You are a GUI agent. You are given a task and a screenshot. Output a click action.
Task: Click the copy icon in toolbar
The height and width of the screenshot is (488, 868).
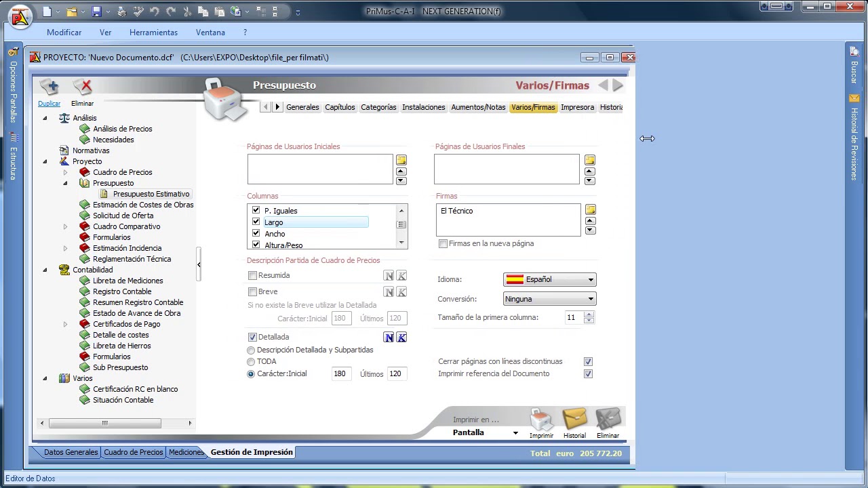click(x=203, y=12)
